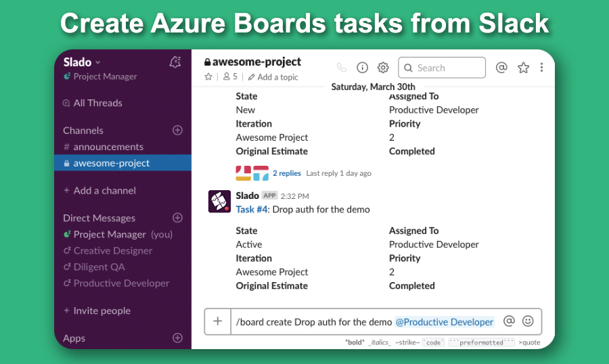Attach a file with the plus button
The width and height of the screenshot is (609, 364).
click(218, 321)
